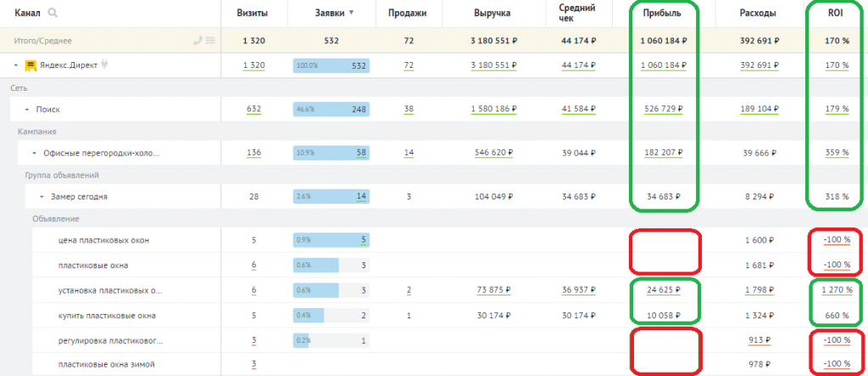Click the 1 270 % ROI value
The width and height of the screenshot is (868, 376).
837,290
